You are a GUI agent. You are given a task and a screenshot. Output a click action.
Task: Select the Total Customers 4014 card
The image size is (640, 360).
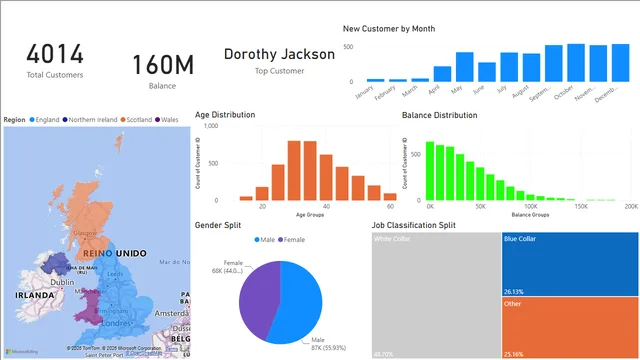click(55, 61)
